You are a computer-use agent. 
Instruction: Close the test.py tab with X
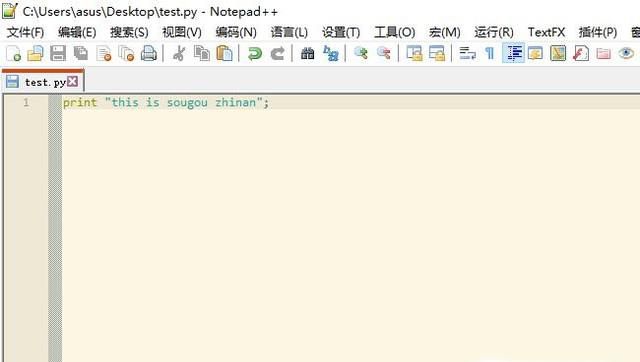[73, 81]
